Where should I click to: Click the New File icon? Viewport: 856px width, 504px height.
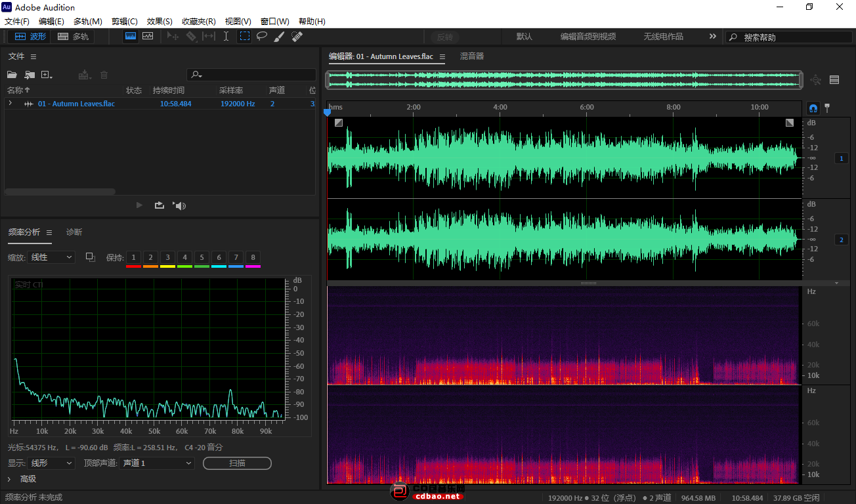(45, 75)
